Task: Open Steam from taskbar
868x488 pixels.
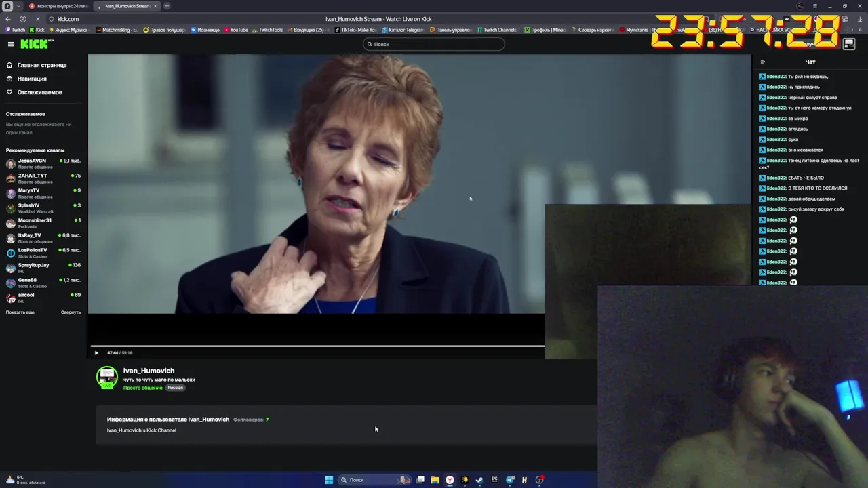Action: pyautogui.click(x=479, y=480)
